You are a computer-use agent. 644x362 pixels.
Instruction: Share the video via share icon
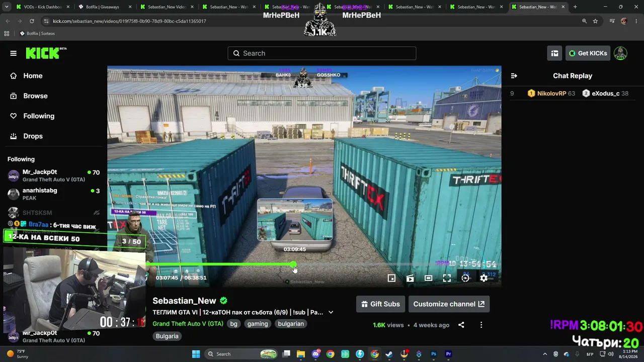coord(461,325)
